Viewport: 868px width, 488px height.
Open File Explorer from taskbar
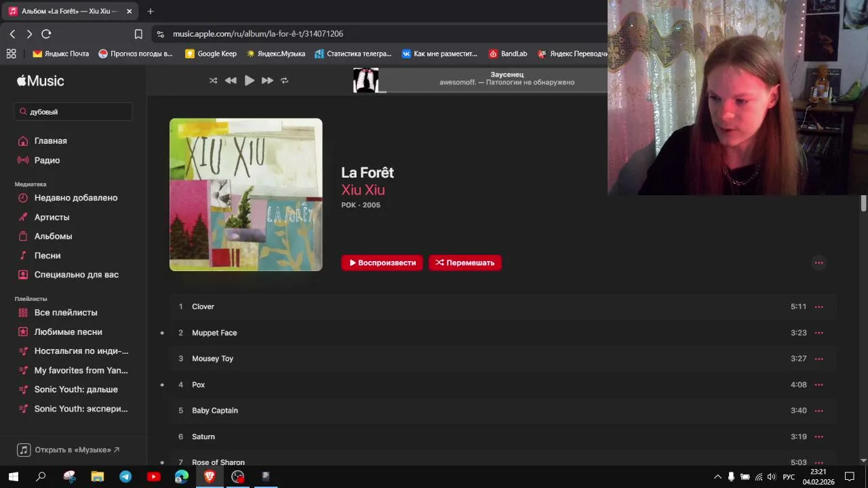tap(98, 476)
